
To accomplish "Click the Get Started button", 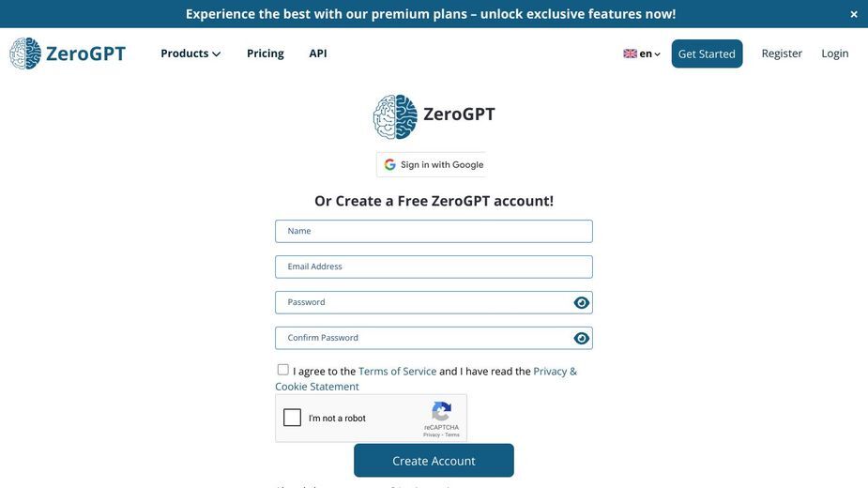I will pos(707,53).
